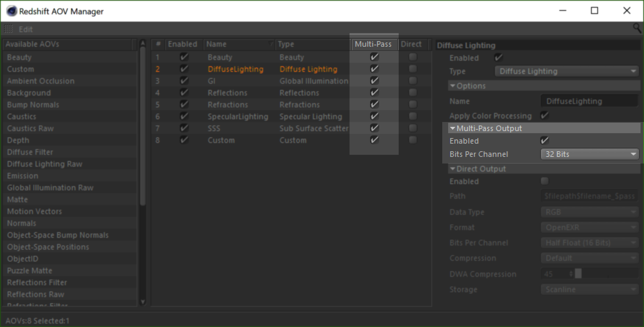The width and height of the screenshot is (644, 327).
Task: Click the Name field containing DiffuseLighting
Action: click(590, 101)
